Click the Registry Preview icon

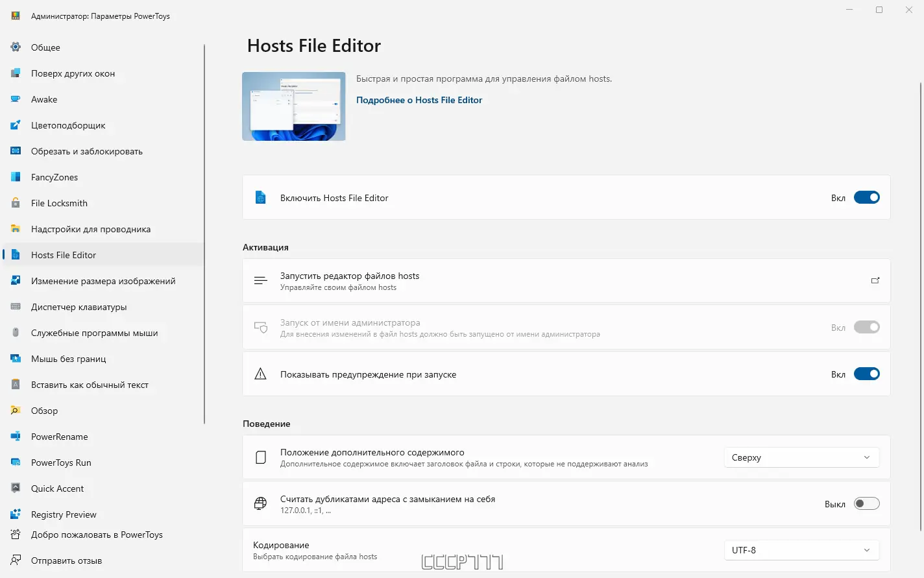16,514
